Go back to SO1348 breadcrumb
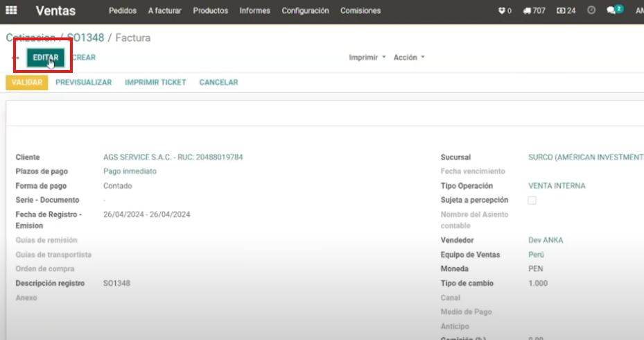Image resolution: width=644 pixels, height=340 pixels. [85, 37]
